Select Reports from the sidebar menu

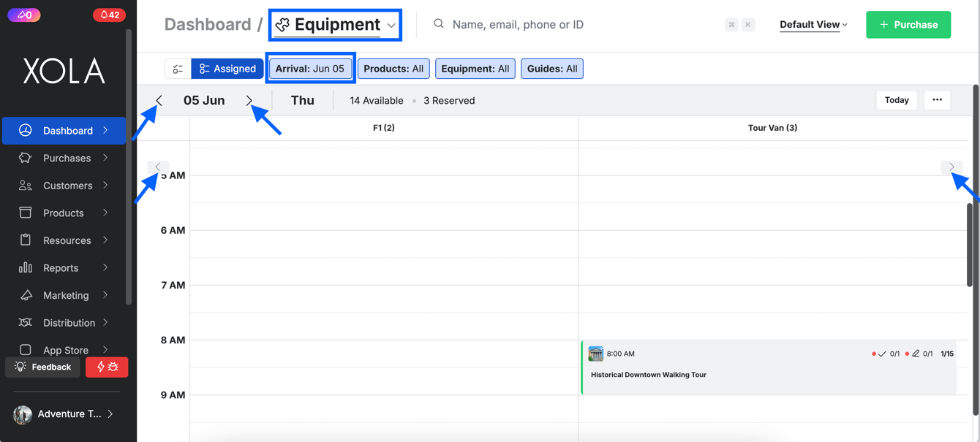click(x=61, y=268)
